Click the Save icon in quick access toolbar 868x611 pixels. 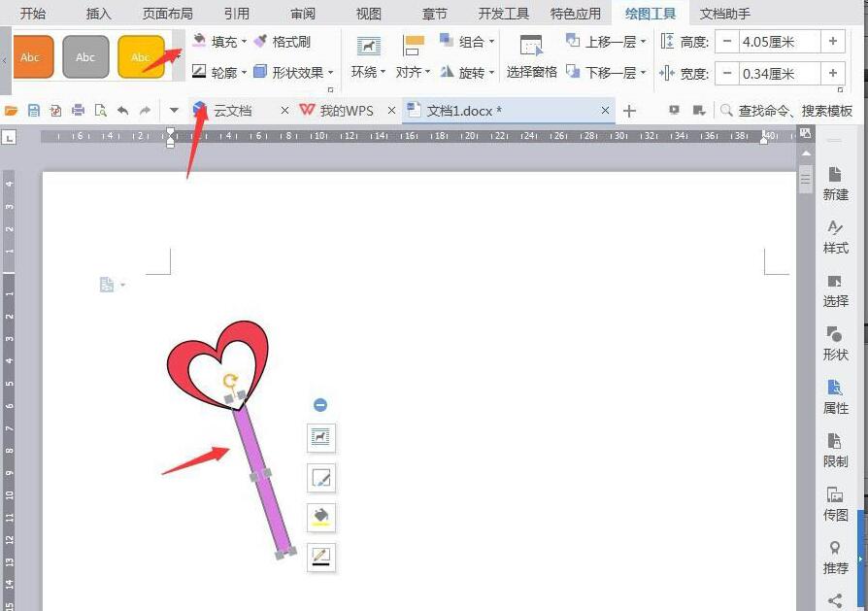pos(35,110)
